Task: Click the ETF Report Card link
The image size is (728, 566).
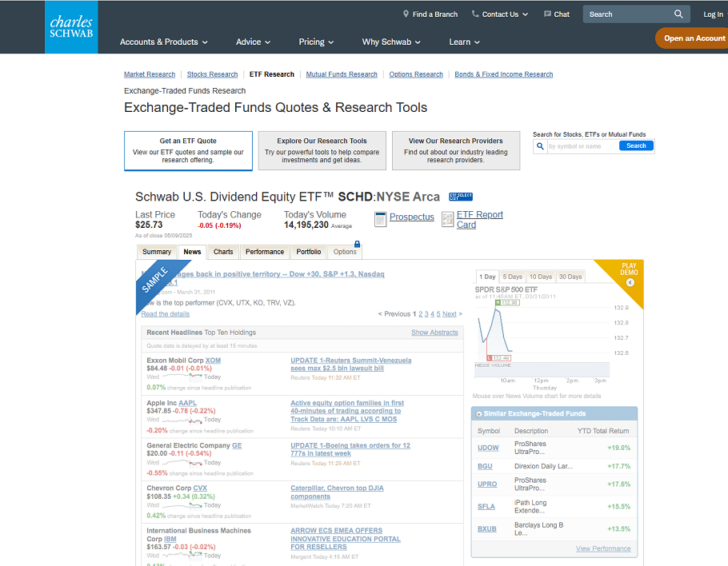Action: pos(480,219)
